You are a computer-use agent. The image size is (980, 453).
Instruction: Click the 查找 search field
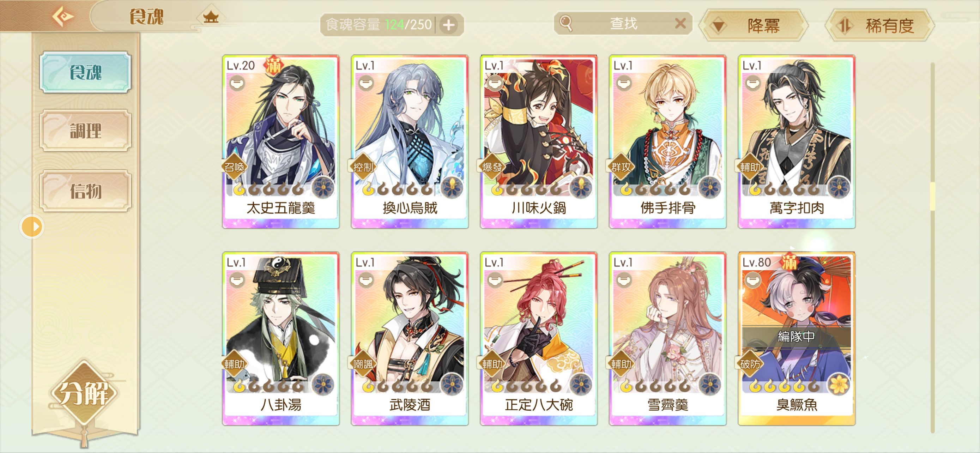[x=623, y=24]
